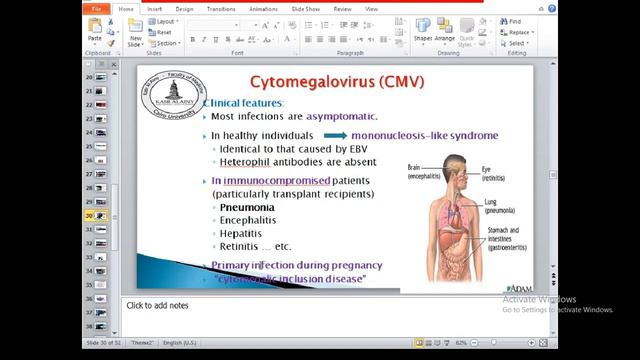The height and width of the screenshot is (360, 640).
Task: Open the Select dropdown
Action: click(x=515, y=43)
